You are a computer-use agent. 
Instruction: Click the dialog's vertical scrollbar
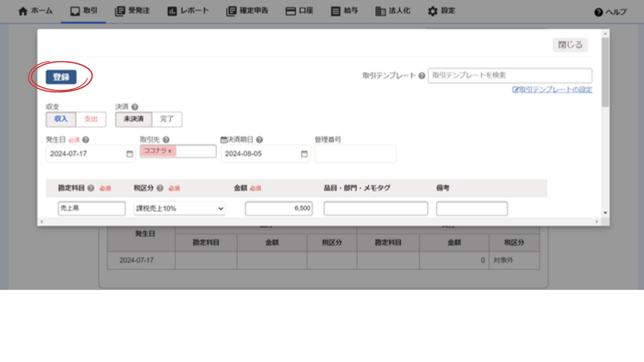605,72
